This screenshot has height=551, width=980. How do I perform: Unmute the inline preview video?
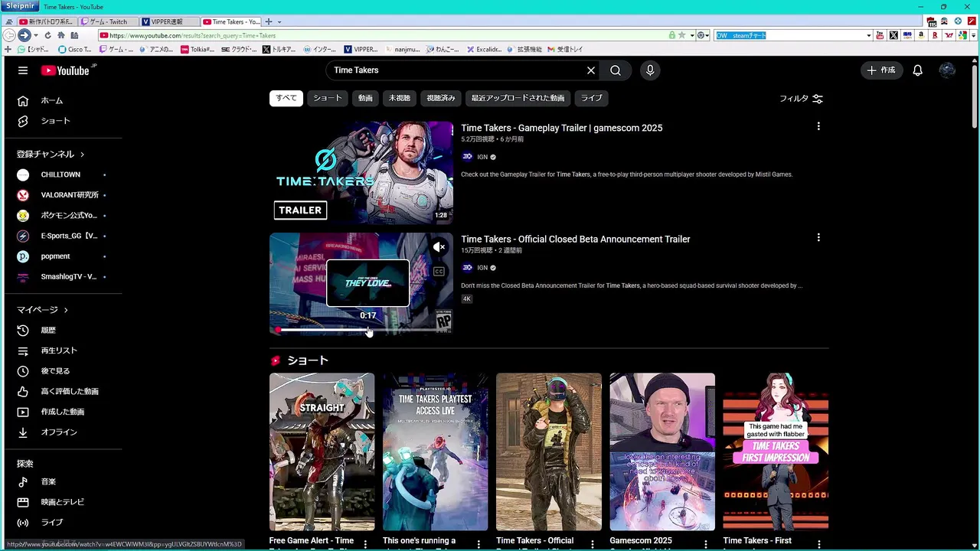tap(439, 247)
